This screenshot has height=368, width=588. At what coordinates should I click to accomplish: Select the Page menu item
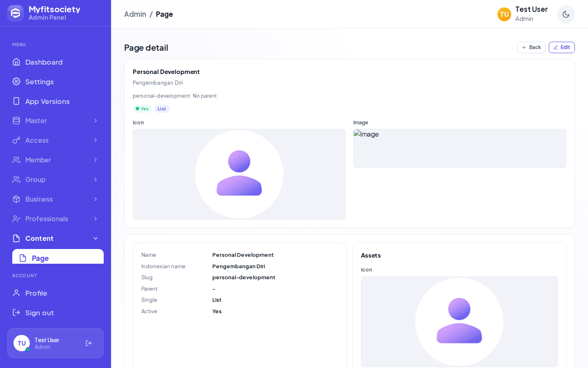(x=58, y=257)
